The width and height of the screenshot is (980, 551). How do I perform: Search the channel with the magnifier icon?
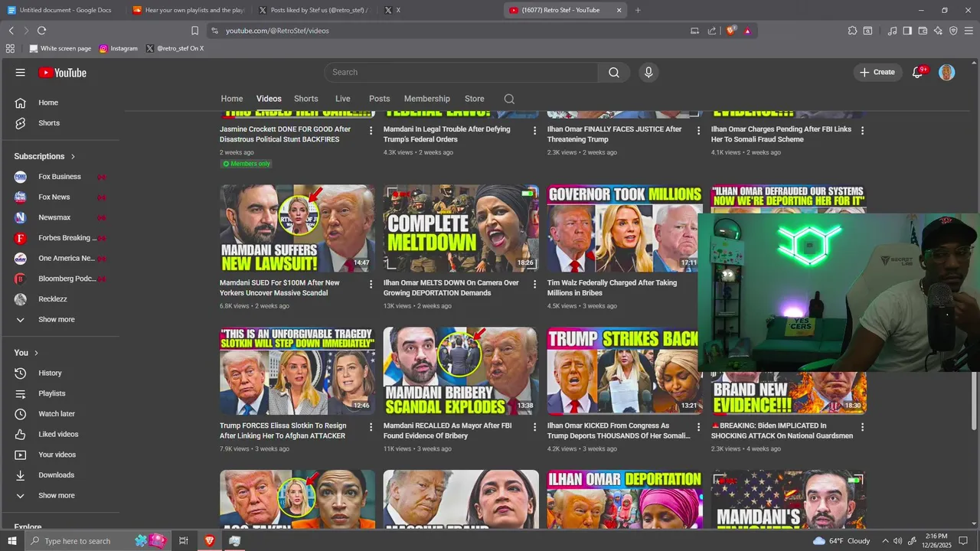(x=509, y=99)
